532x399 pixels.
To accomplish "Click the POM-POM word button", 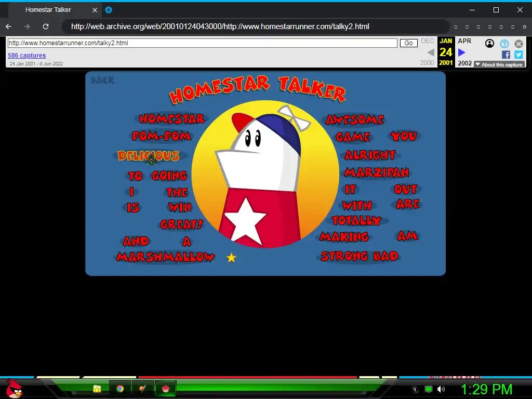I will point(162,136).
